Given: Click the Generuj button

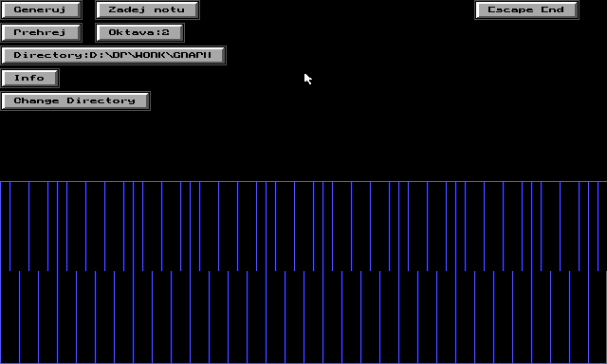Looking at the screenshot, I should click(41, 9).
